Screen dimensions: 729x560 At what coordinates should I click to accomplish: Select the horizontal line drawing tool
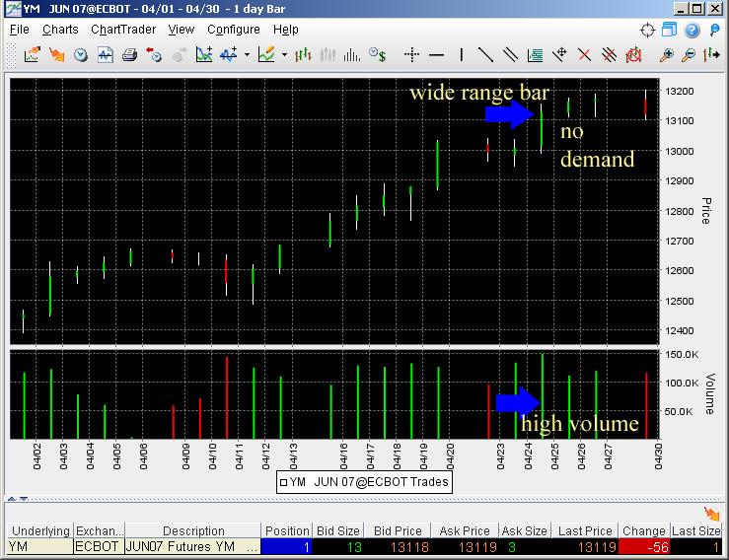pos(436,55)
